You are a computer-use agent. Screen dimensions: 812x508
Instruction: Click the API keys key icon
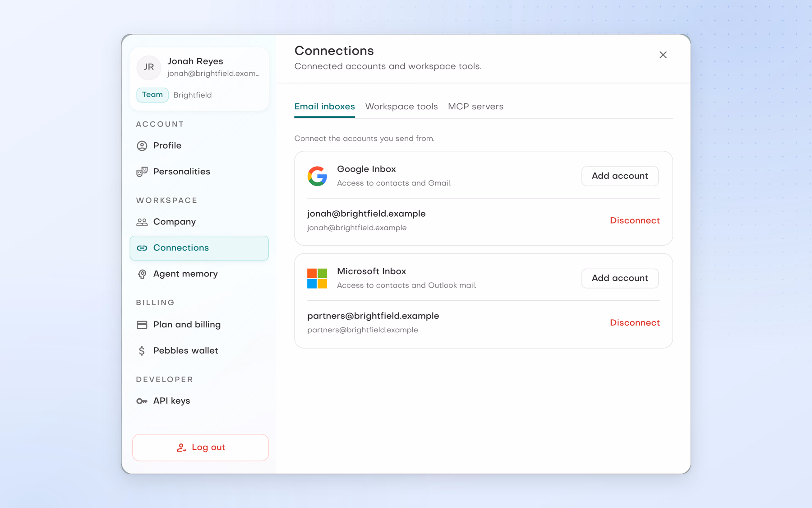click(142, 401)
